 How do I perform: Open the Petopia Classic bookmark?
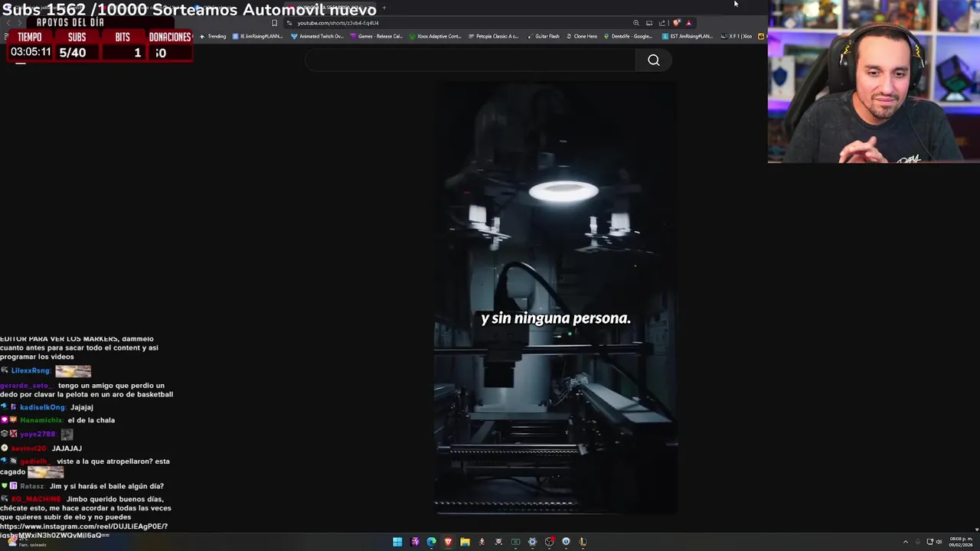point(493,36)
